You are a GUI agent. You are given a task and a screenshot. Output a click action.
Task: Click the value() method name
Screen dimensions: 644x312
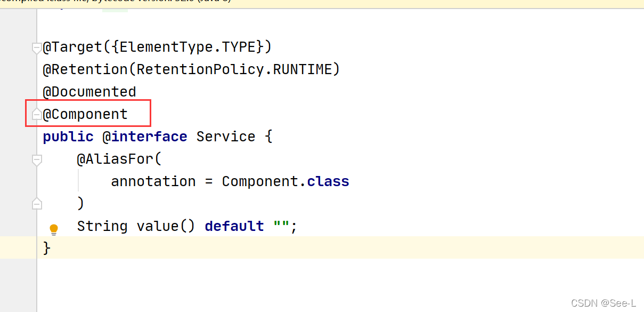coord(166,226)
